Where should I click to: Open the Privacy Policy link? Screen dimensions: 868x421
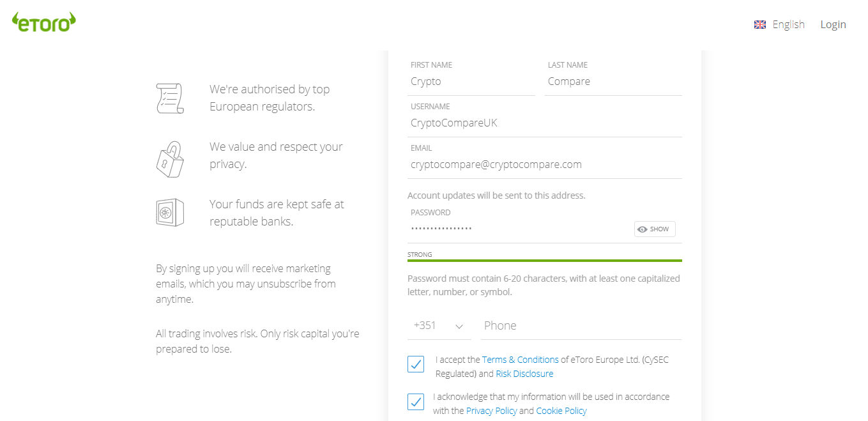coord(491,411)
